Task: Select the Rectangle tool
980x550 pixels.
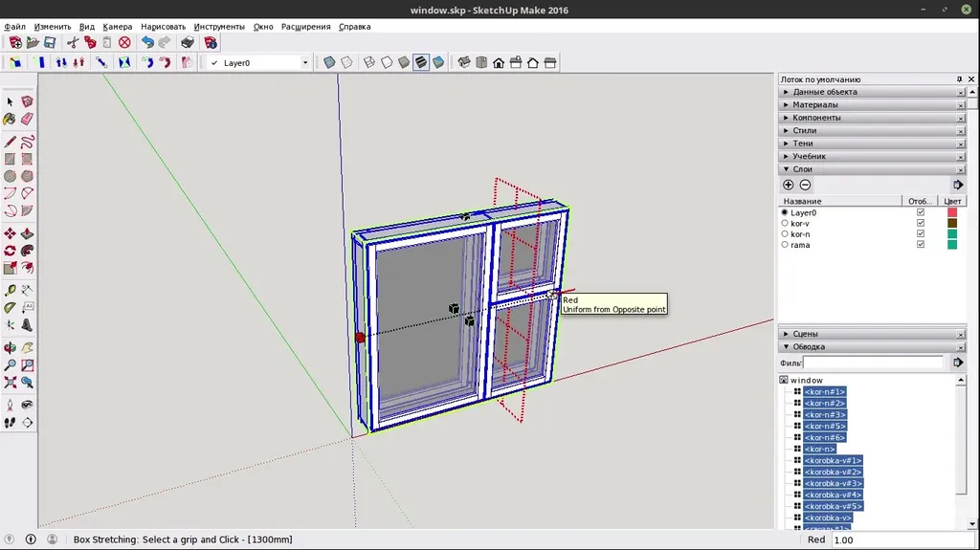Action: tap(10, 160)
